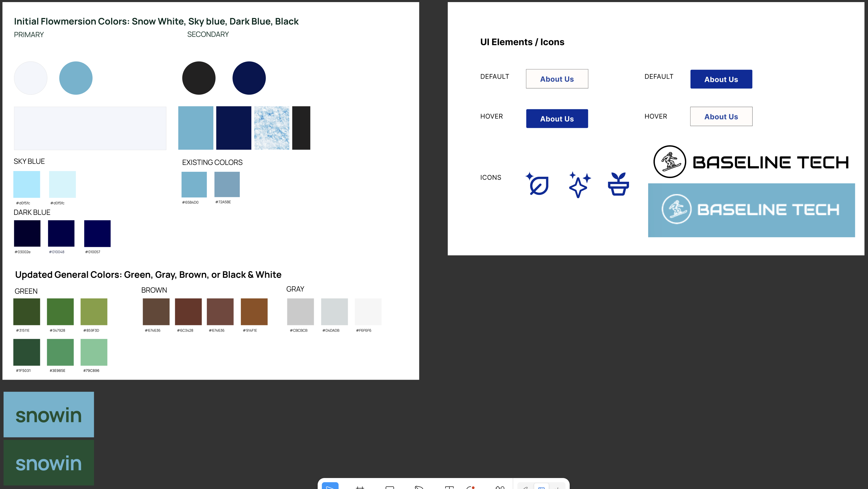
Task: Select the Baseline Tech logo on blue background
Action: coord(751,210)
